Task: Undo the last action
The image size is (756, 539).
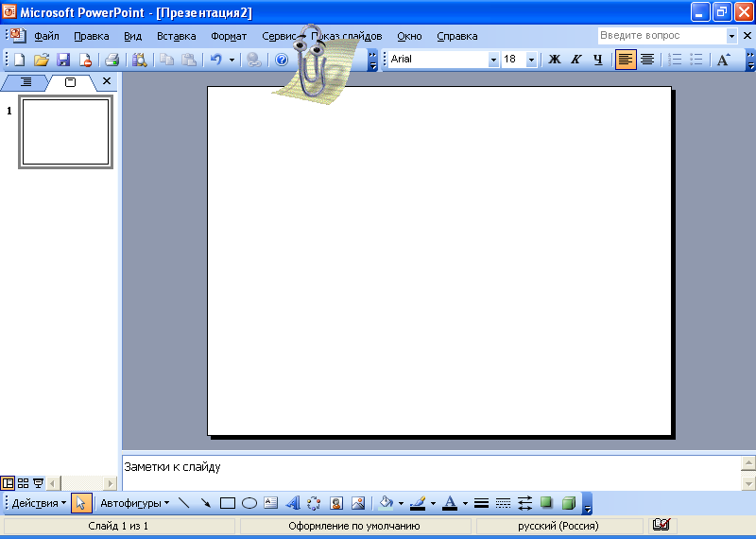Action: pos(216,60)
